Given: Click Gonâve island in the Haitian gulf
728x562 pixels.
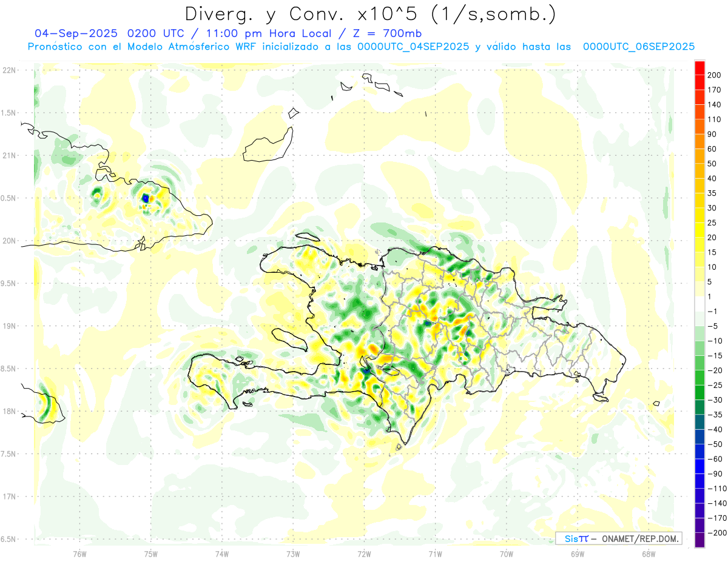Looking at the screenshot, I should click(x=292, y=337).
